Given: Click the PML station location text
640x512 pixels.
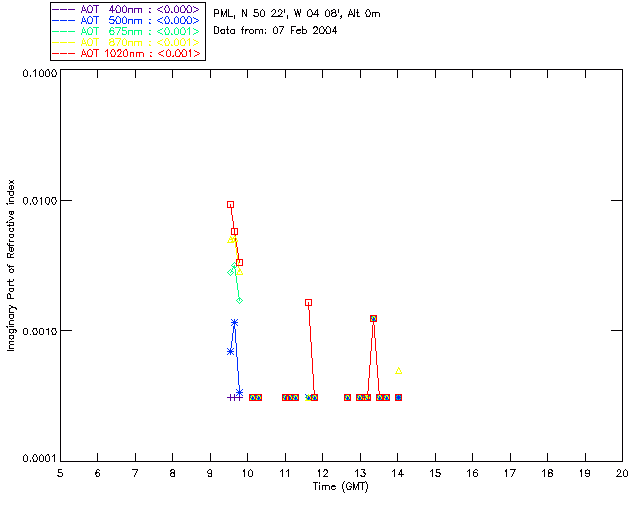Looking at the screenshot, I should (297, 14).
